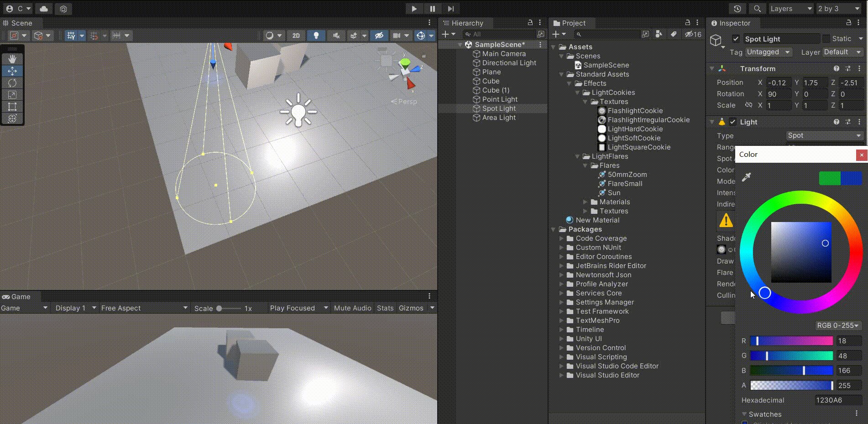Screen dimensions: 868x424
Task: Unmute scene audio in the Scene toolbar
Action: (x=336, y=35)
